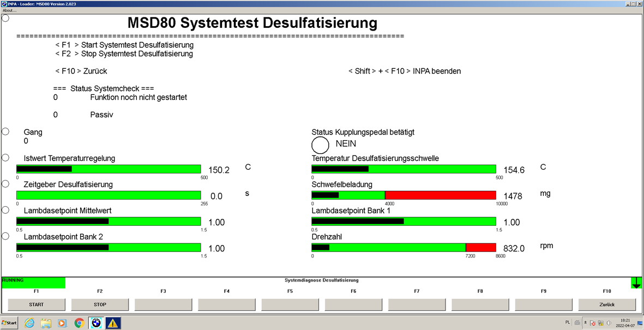This screenshot has height=330, width=644.
Task: Select radio circle beside Istwert Temperaturregelung
Action: 6,158
